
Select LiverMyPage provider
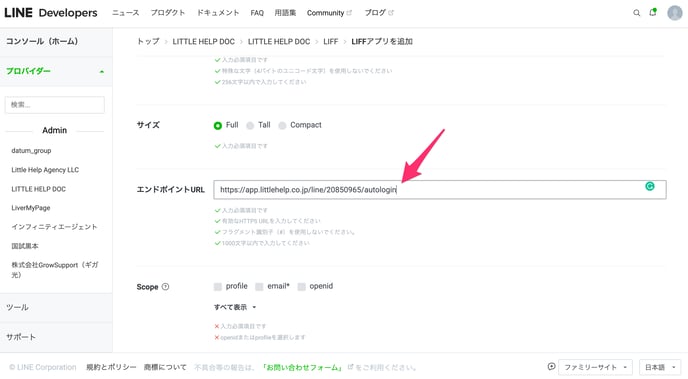(x=31, y=208)
